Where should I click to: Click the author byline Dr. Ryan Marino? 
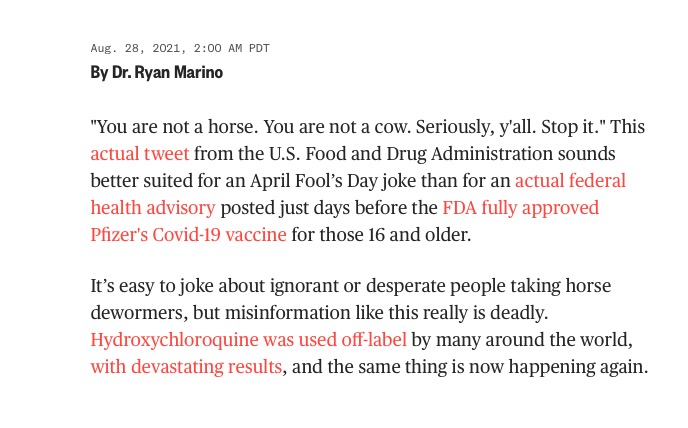(157, 72)
